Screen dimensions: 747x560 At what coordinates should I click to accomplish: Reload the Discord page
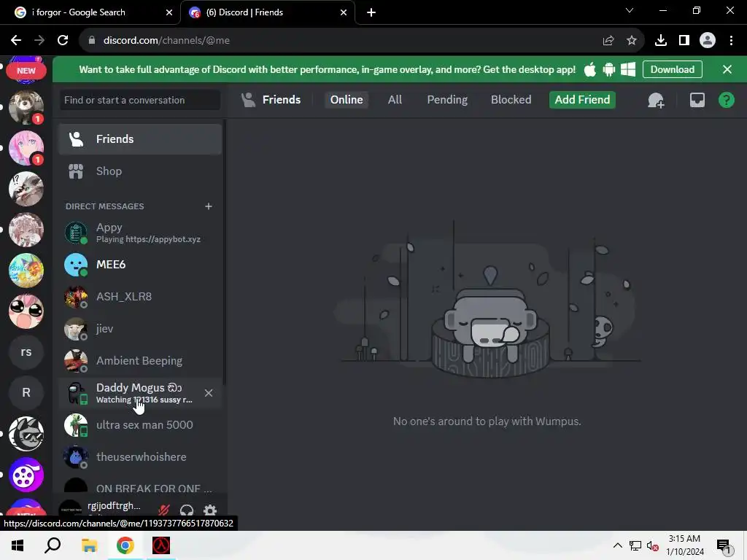pyautogui.click(x=63, y=41)
